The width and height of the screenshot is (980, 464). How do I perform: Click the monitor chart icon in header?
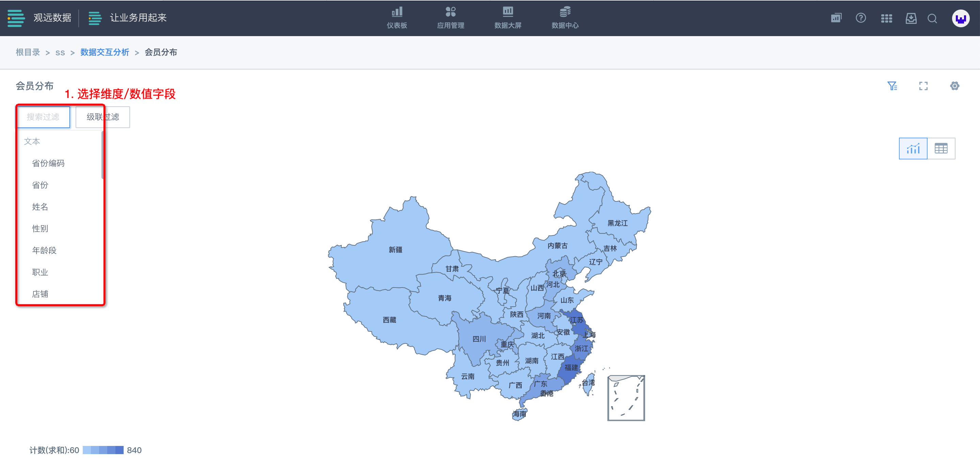point(836,18)
